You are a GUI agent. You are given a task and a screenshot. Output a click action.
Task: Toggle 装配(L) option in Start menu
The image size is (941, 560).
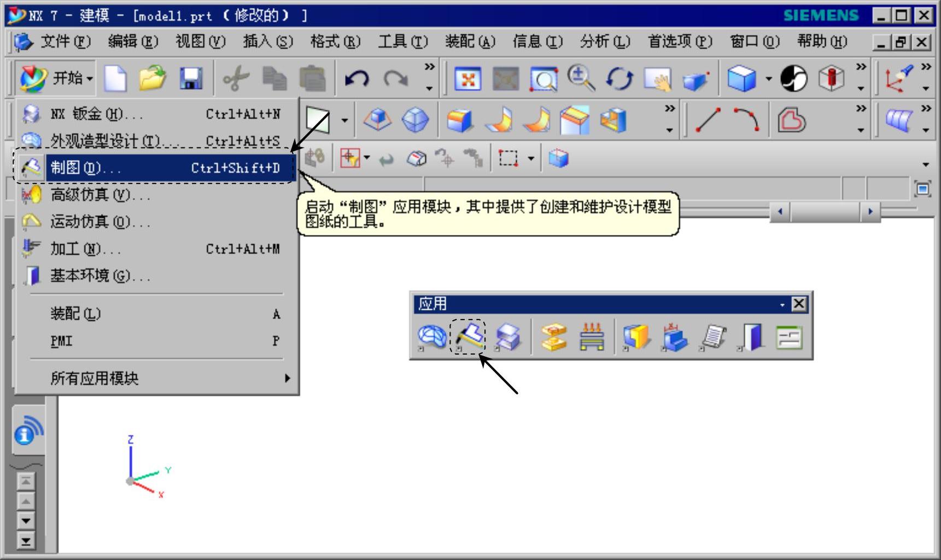[157, 314]
